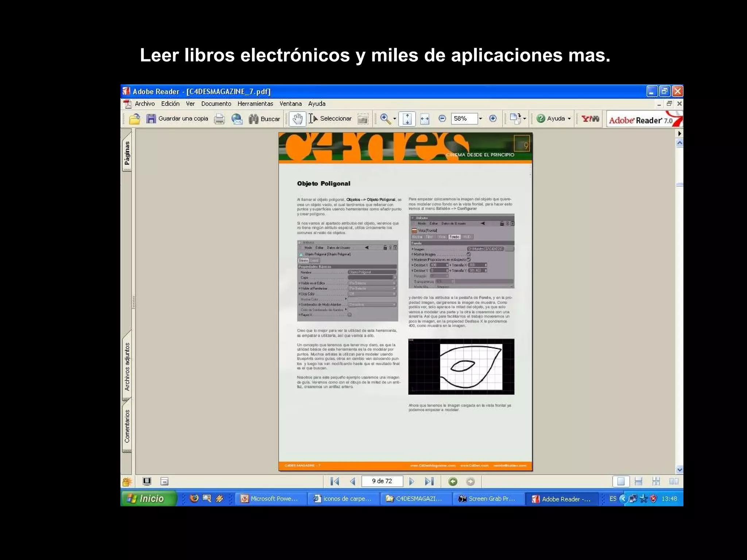This screenshot has height=560, width=747.
Task: Expand black arrow above scrollbar
Action: click(x=680, y=133)
